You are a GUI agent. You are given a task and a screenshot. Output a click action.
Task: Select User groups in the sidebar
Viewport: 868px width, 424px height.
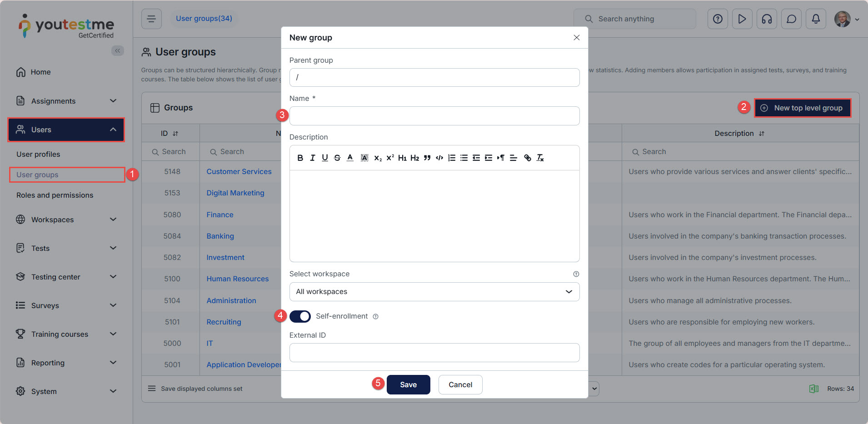point(37,175)
